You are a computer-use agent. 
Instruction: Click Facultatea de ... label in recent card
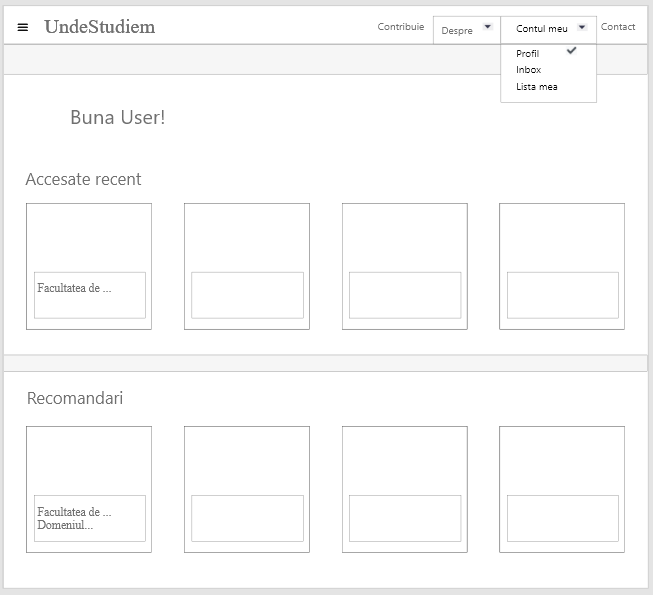tap(75, 288)
